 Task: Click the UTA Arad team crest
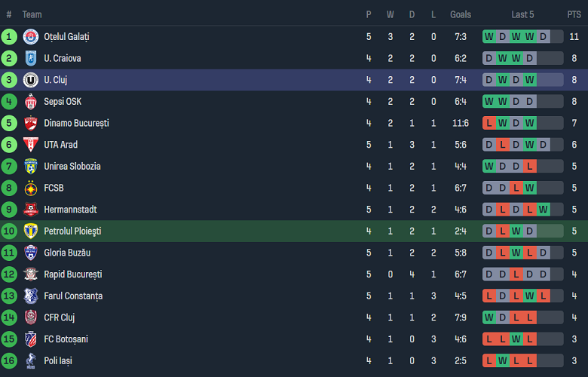point(31,145)
